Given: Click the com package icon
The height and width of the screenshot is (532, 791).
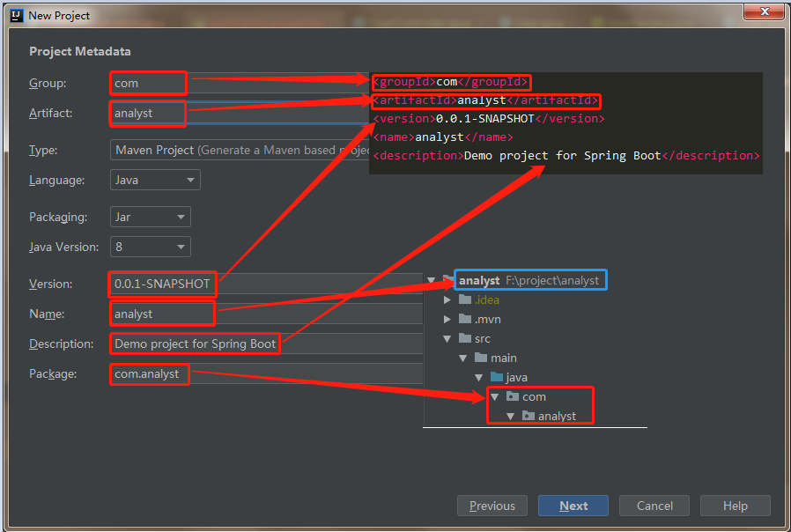Looking at the screenshot, I should pos(513,395).
